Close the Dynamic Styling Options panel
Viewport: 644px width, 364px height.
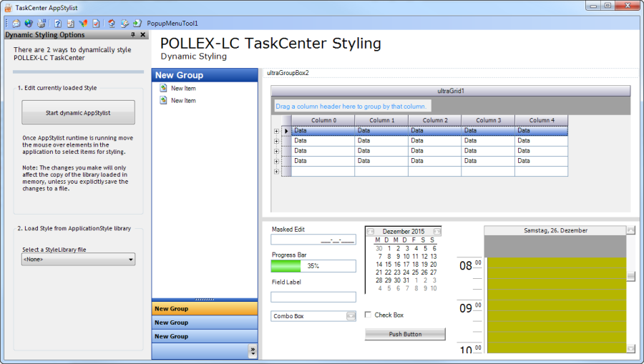142,35
